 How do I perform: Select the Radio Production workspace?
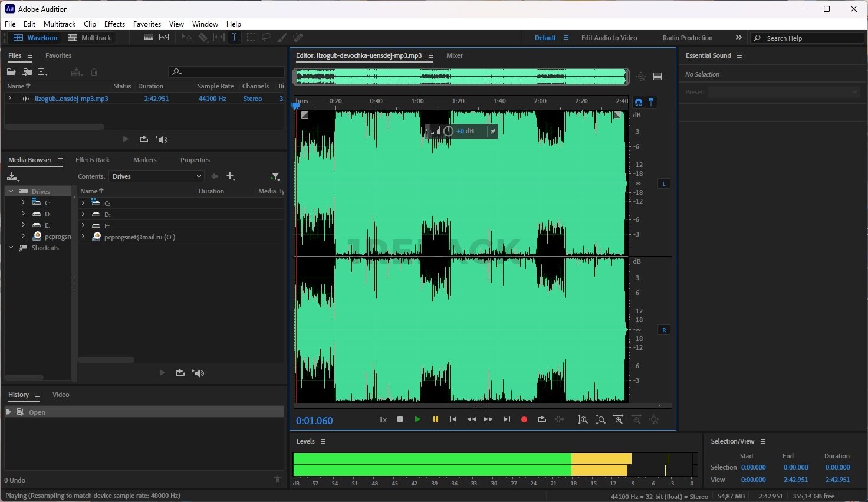tap(687, 38)
